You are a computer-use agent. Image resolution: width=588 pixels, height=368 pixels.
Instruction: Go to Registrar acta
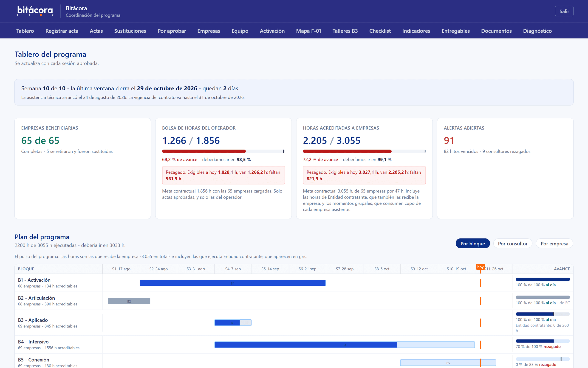pos(62,31)
